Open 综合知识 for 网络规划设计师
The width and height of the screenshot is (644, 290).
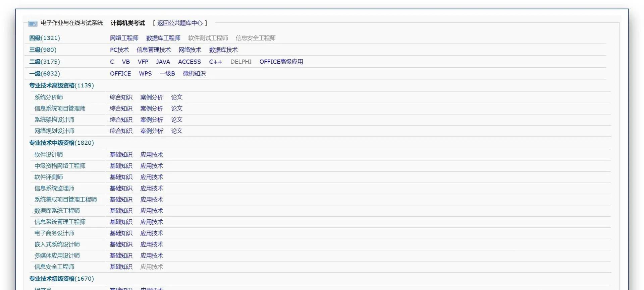coord(121,131)
